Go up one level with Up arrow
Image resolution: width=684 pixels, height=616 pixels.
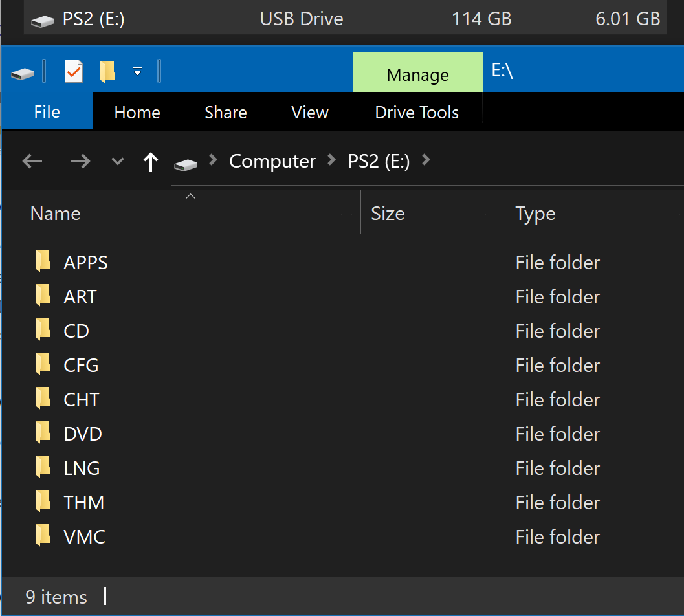click(151, 162)
